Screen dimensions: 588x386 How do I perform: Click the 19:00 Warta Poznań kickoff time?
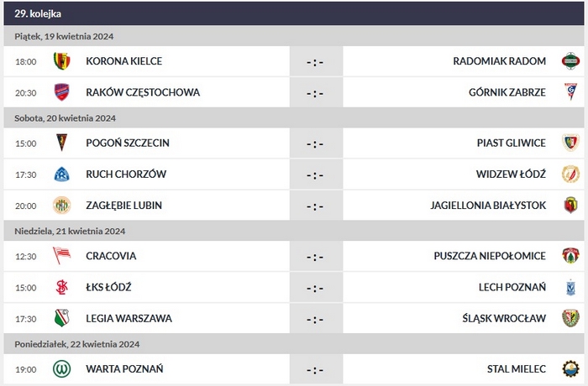click(26, 369)
